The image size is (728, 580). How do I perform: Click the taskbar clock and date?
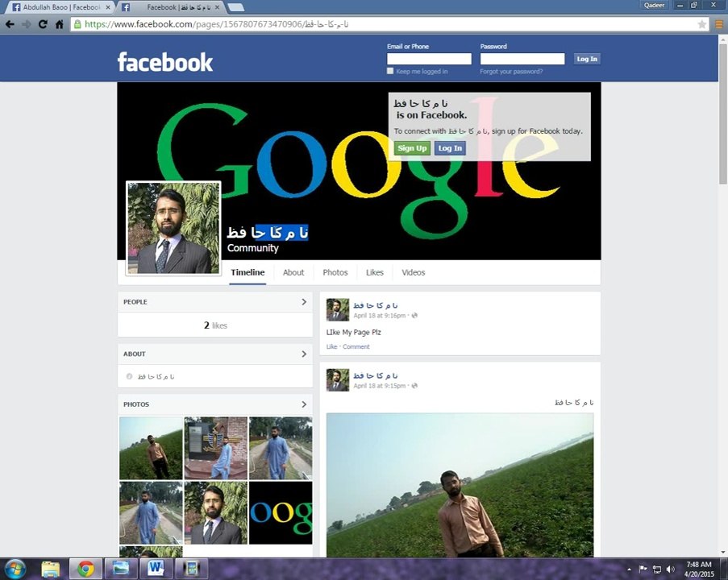pyautogui.click(x=699, y=570)
